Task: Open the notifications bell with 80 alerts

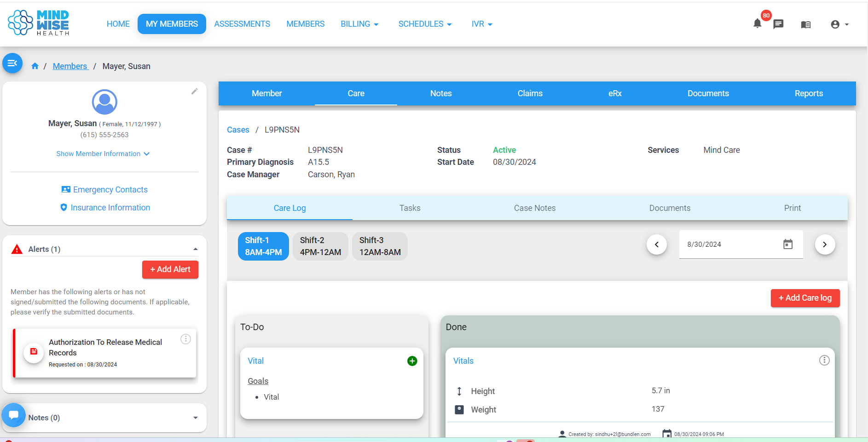Action: click(757, 24)
